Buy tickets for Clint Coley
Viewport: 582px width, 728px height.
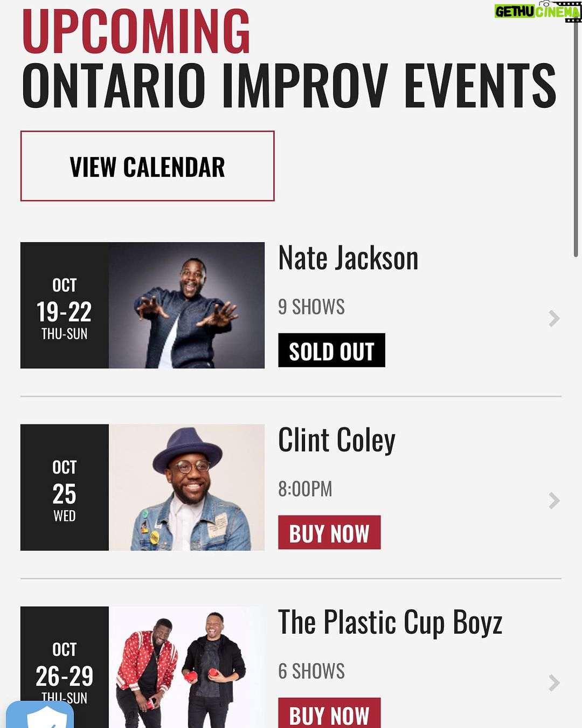329,532
